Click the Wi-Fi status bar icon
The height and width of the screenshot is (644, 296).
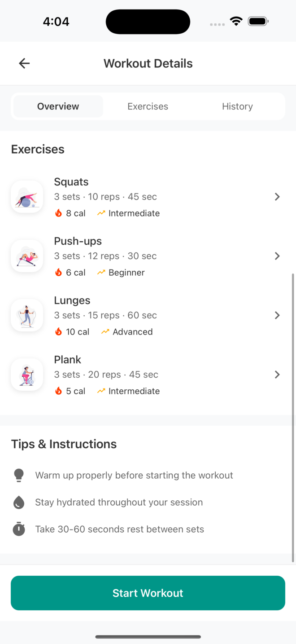pyautogui.click(x=236, y=21)
